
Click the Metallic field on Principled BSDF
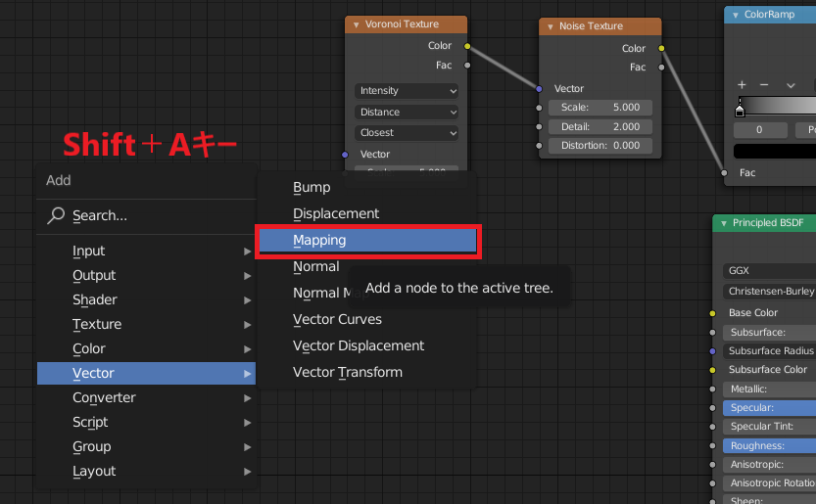pyautogui.click(x=769, y=389)
